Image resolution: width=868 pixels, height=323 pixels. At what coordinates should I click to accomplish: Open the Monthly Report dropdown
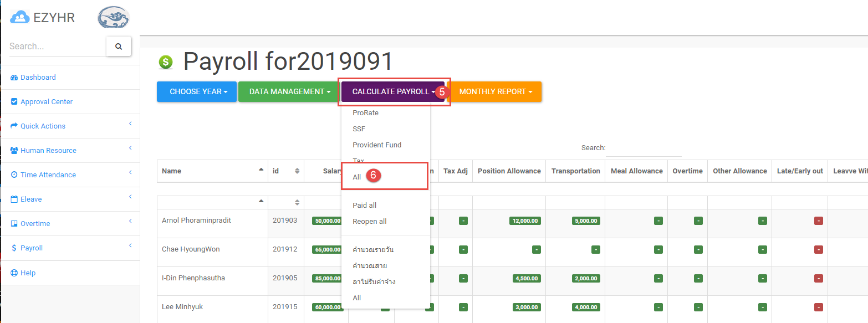[496, 92]
